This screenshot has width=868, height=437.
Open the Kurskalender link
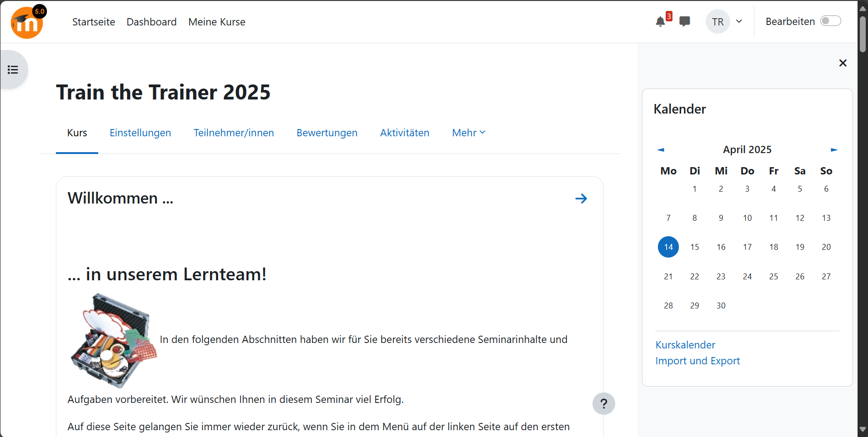click(685, 345)
